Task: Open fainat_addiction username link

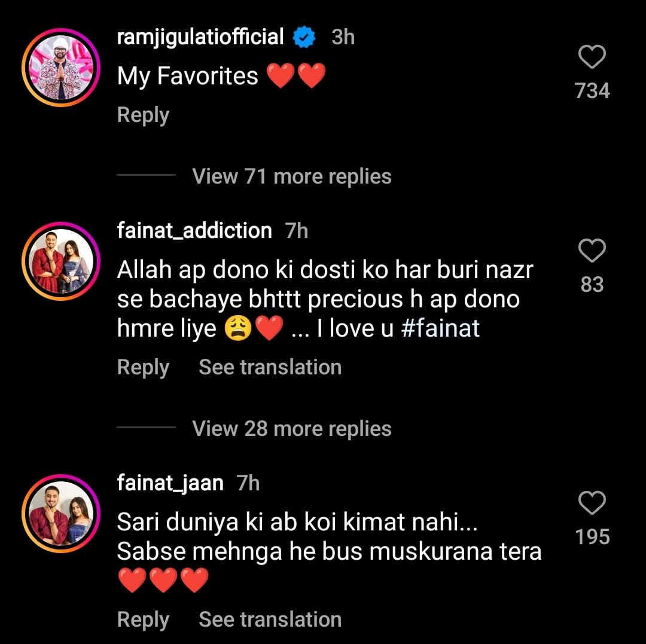Action: coord(194,230)
